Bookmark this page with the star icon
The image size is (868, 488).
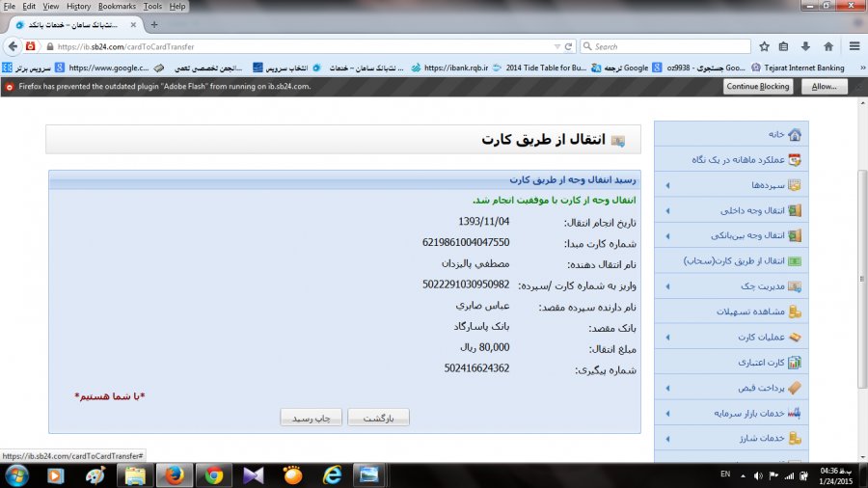tap(764, 46)
